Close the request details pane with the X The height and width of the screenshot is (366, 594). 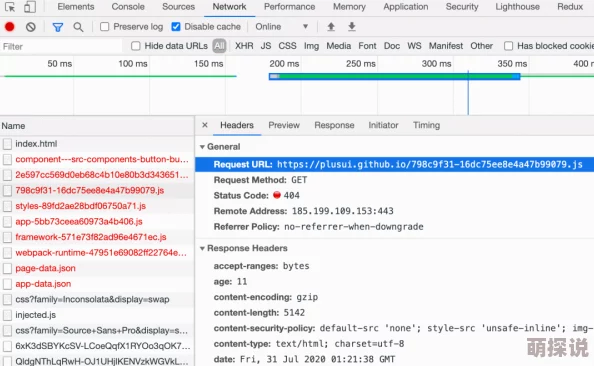click(205, 125)
